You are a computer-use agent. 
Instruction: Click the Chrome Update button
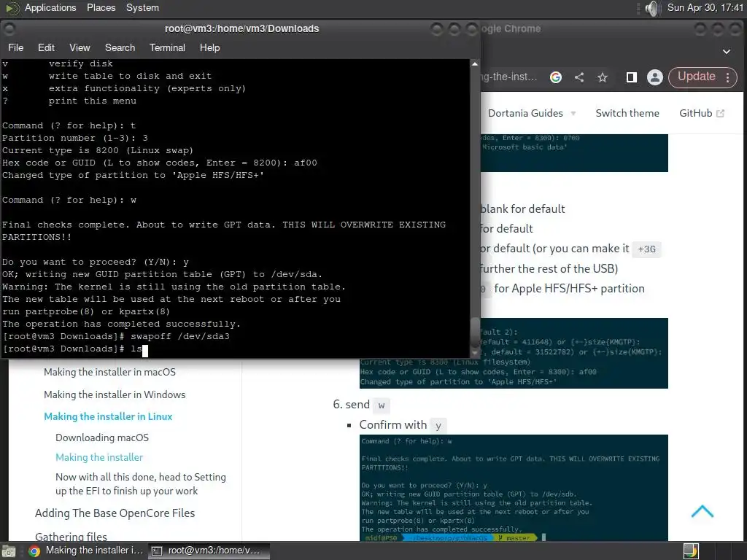click(696, 77)
